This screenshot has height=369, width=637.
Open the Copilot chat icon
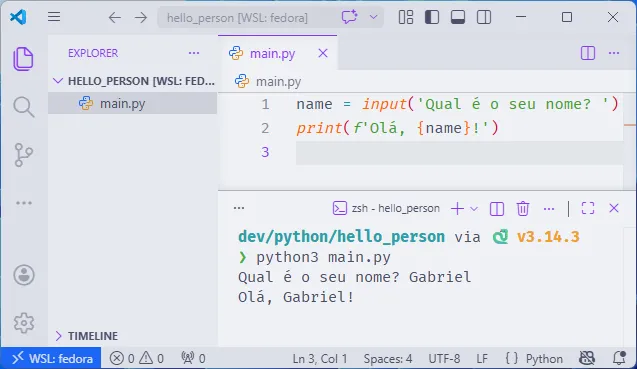coord(349,17)
